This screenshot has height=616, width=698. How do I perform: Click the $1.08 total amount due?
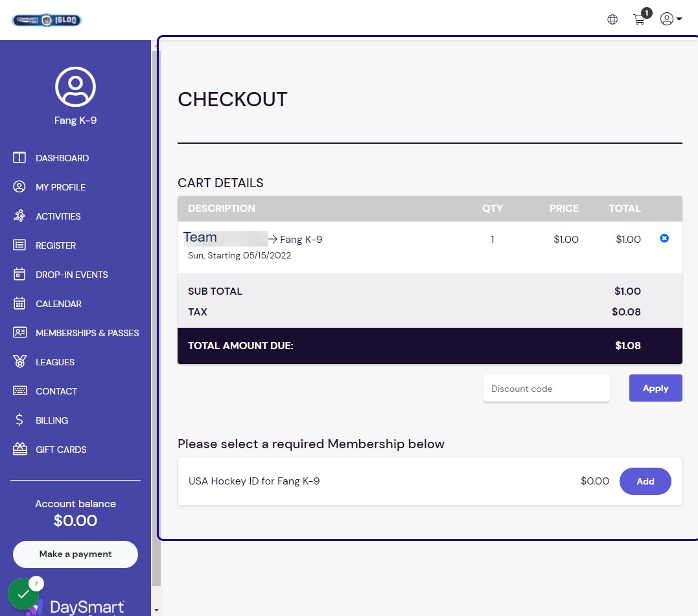click(x=627, y=346)
